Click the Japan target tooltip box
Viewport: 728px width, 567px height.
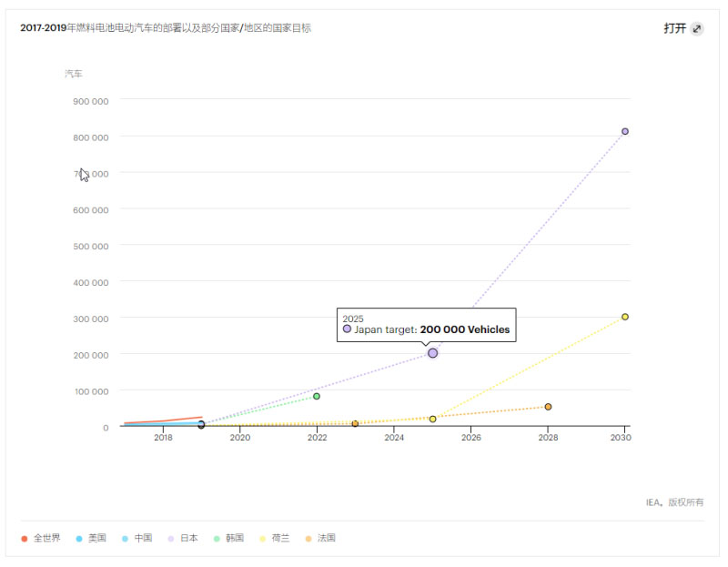coord(426,325)
